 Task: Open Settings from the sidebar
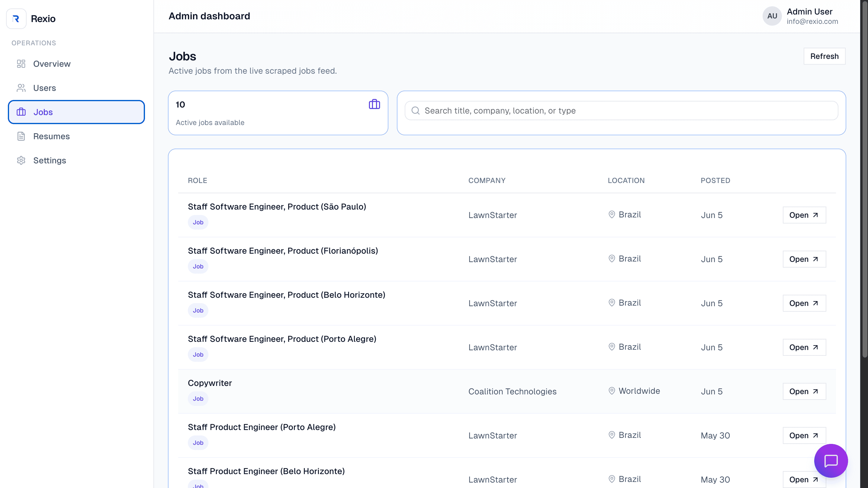[x=76, y=160]
